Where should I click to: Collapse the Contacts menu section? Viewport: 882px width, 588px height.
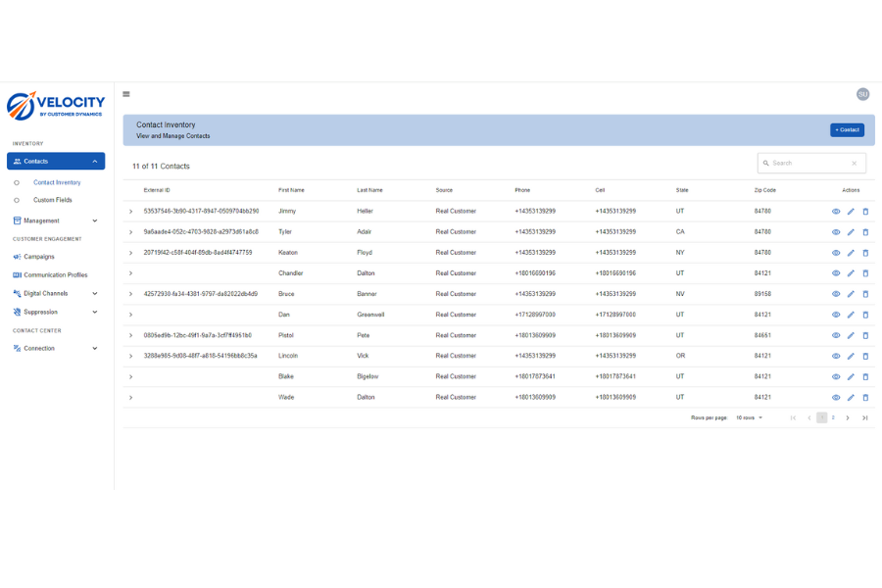pyautogui.click(x=95, y=162)
